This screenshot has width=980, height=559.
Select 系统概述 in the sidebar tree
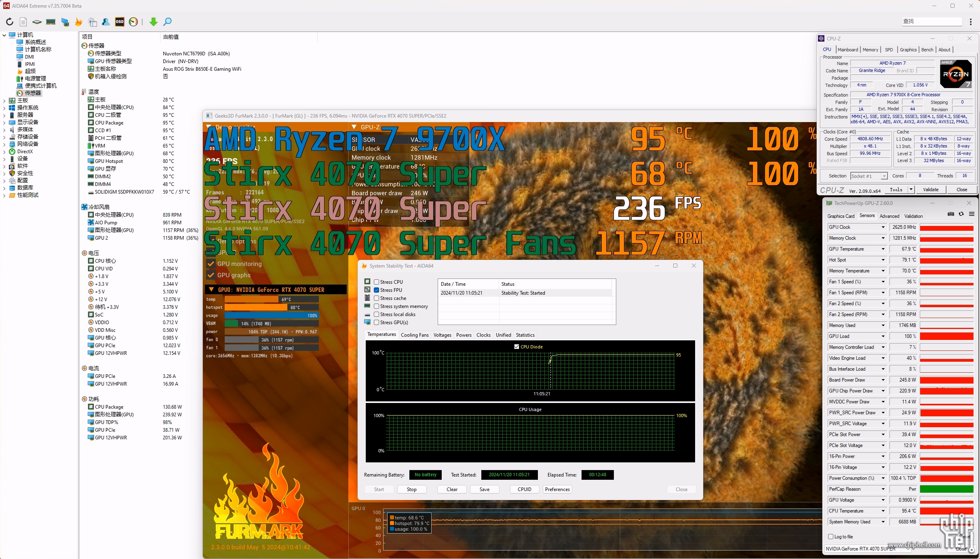(x=32, y=42)
